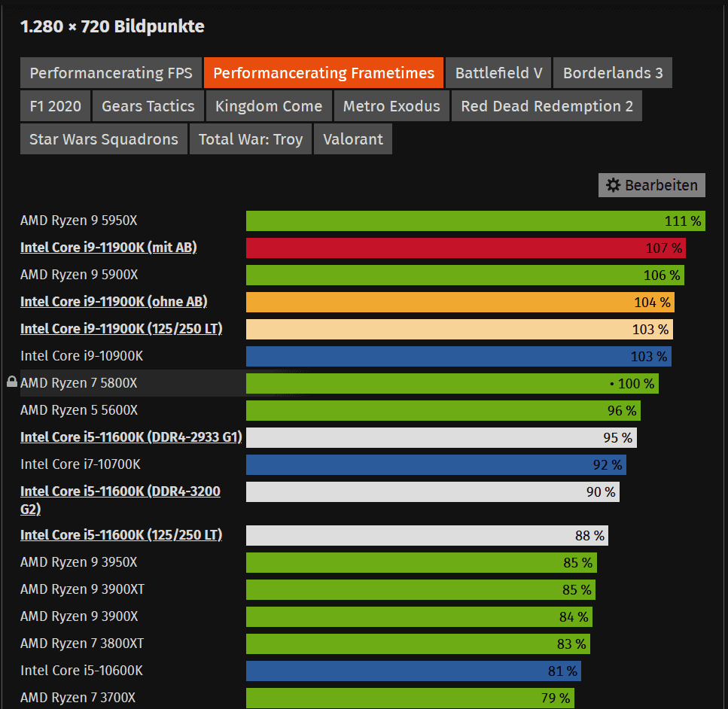Click the 79 % value of Ryzen 7 3700X

556,698
